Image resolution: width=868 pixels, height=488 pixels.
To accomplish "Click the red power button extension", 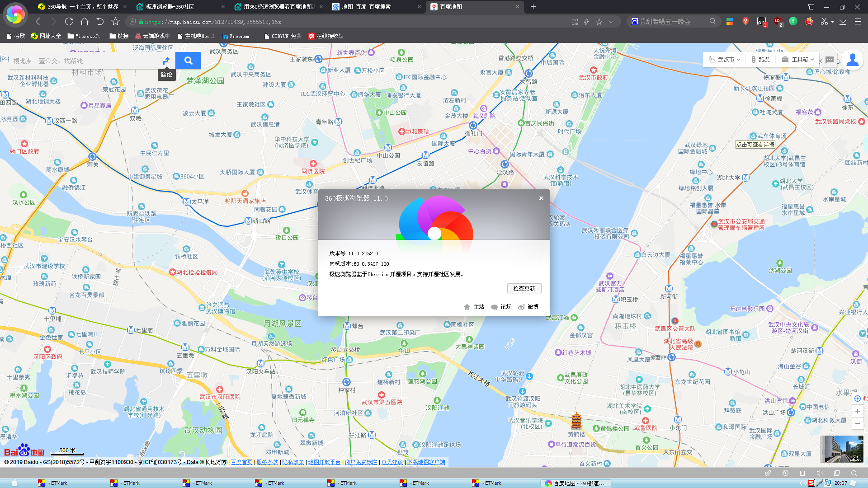I will 809,21.
